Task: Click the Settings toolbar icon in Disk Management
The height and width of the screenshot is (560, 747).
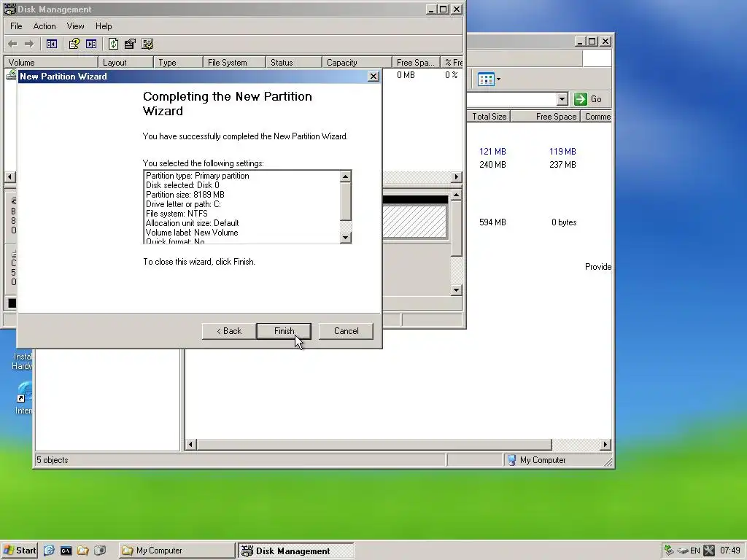Action: coord(147,44)
